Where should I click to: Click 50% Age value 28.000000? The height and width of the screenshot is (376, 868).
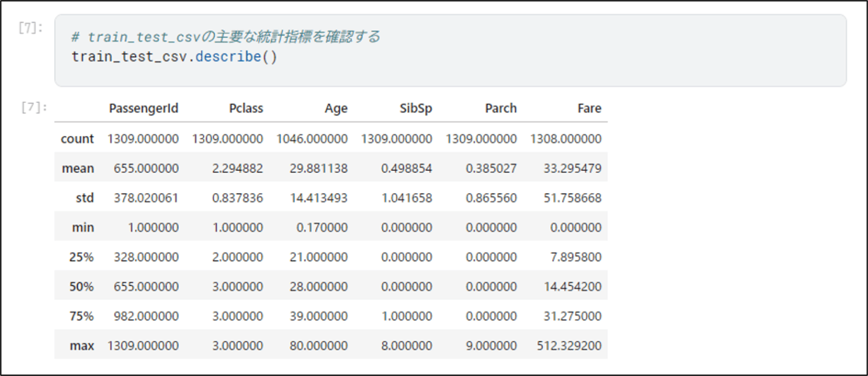pos(319,287)
